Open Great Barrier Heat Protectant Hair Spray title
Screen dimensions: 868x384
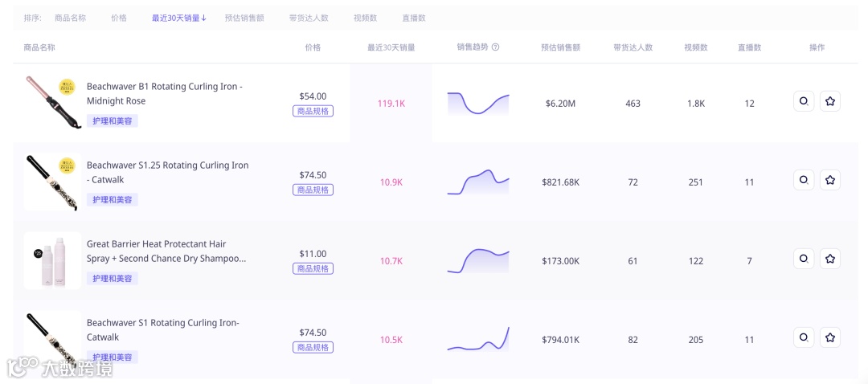(166, 251)
